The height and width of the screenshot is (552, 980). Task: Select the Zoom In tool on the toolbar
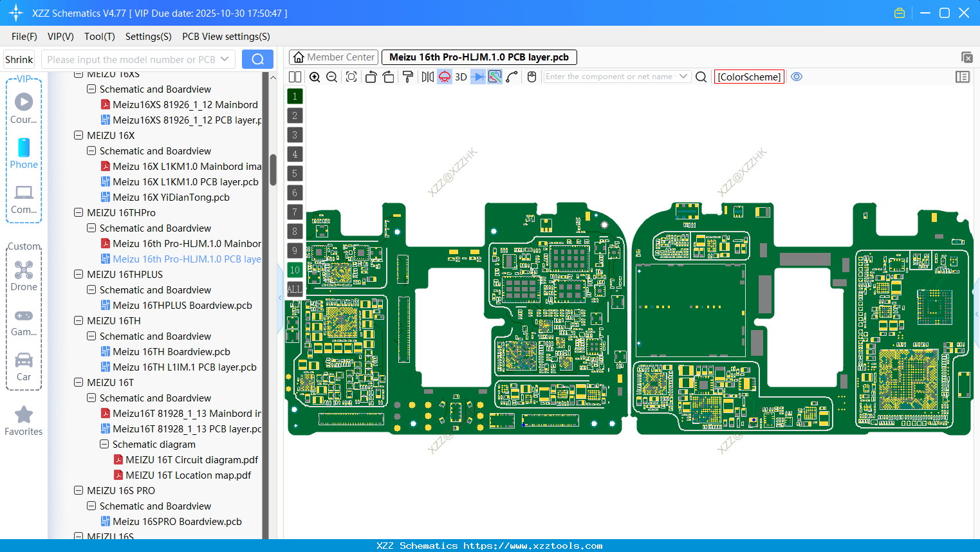point(315,77)
